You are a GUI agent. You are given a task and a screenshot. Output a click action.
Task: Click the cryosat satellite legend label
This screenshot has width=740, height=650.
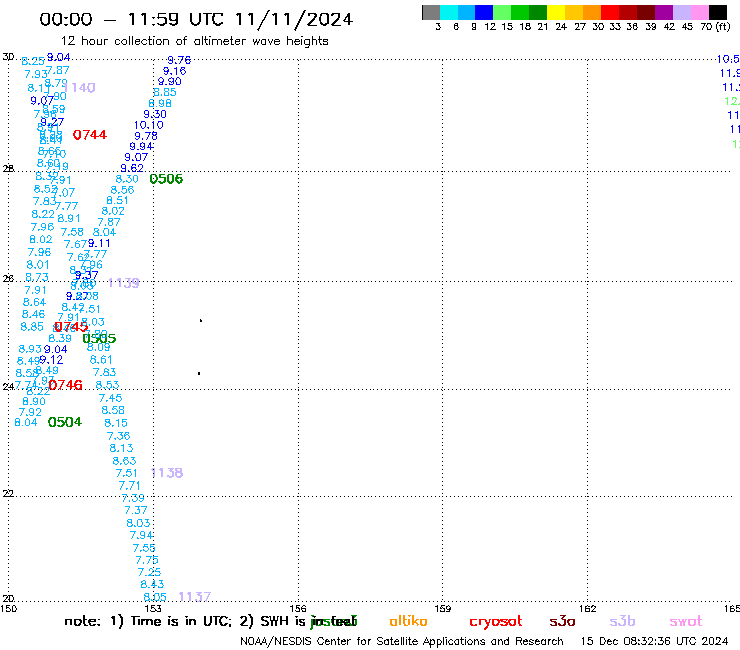pyautogui.click(x=496, y=622)
